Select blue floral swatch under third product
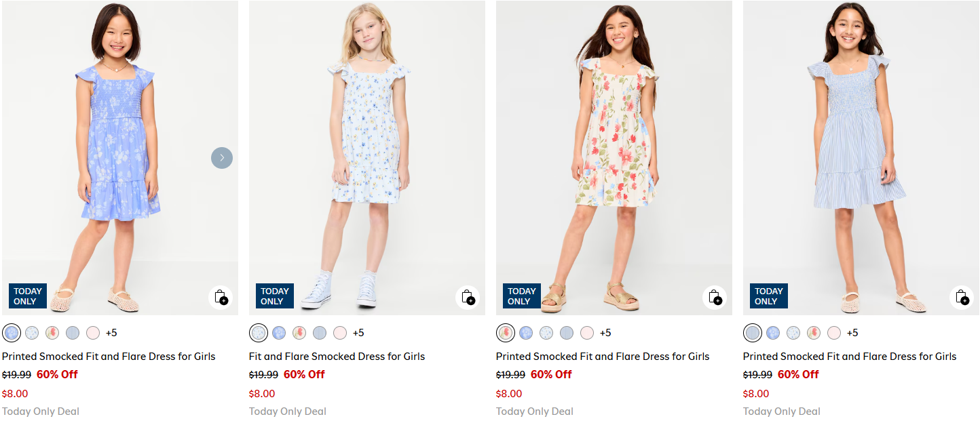Image resolution: width=980 pixels, height=423 pixels. click(x=526, y=333)
